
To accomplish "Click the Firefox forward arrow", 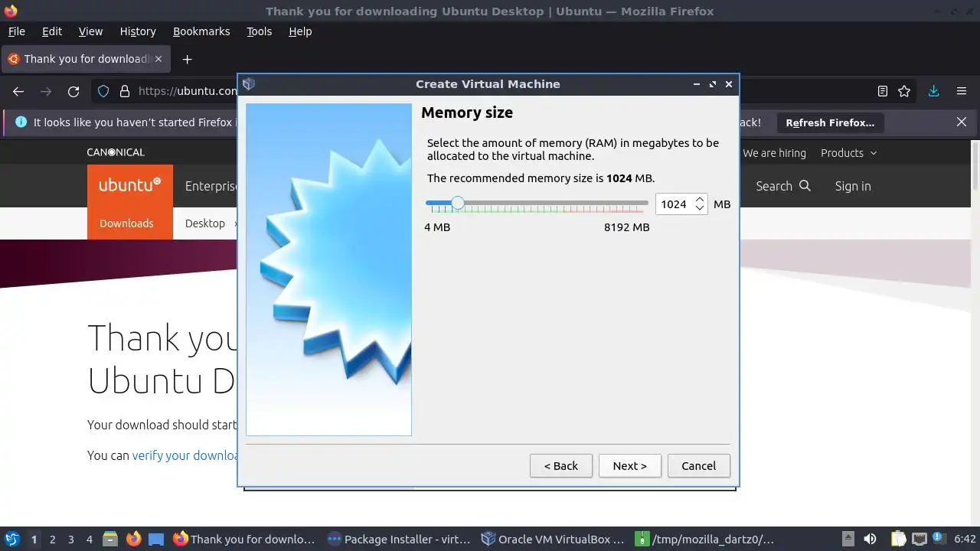I will click(46, 91).
